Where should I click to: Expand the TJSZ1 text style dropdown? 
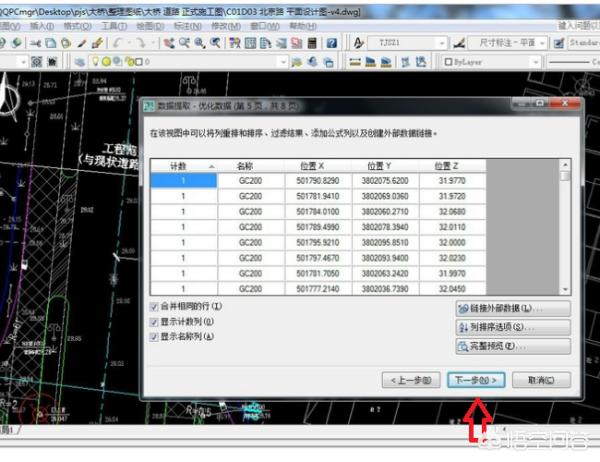tap(442, 44)
